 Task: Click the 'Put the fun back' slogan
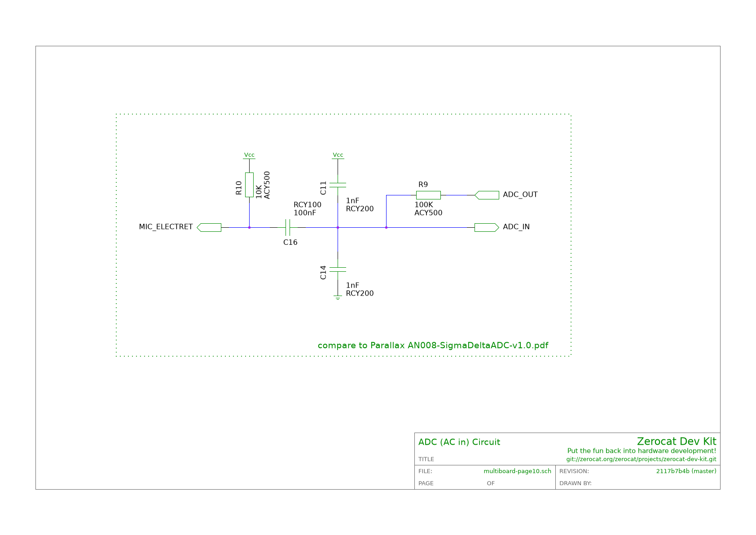point(642,451)
